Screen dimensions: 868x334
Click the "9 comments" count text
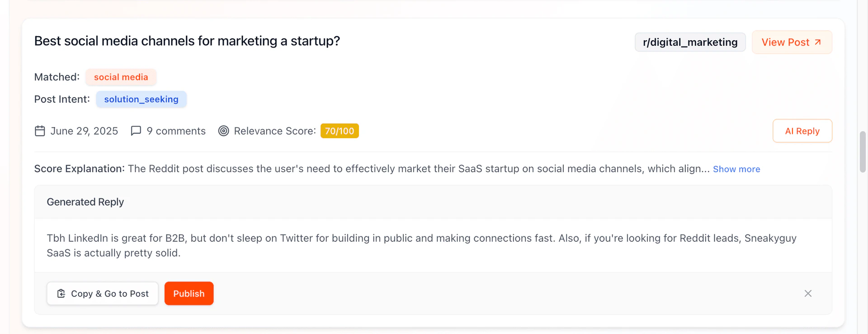tap(176, 131)
